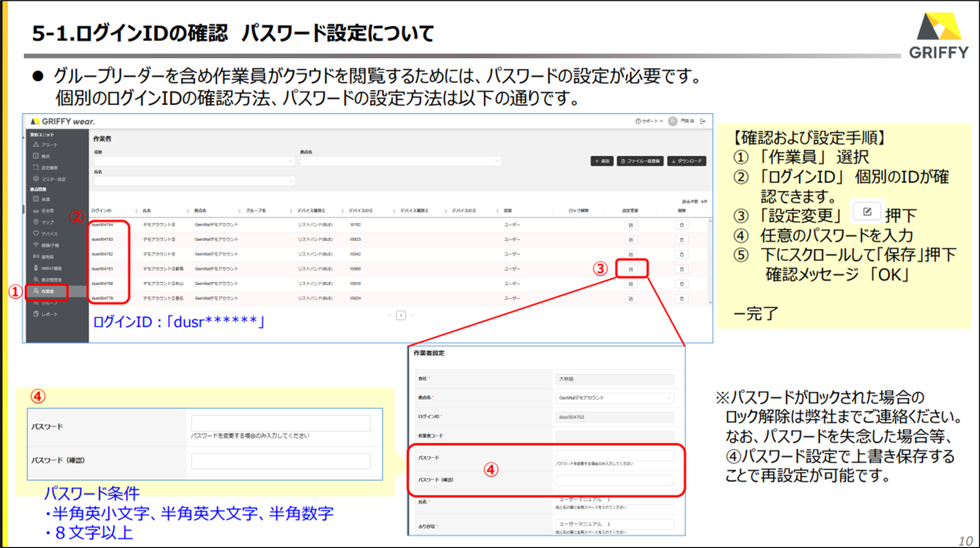Click the 追加 button
980x548 pixels.
coord(602,161)
